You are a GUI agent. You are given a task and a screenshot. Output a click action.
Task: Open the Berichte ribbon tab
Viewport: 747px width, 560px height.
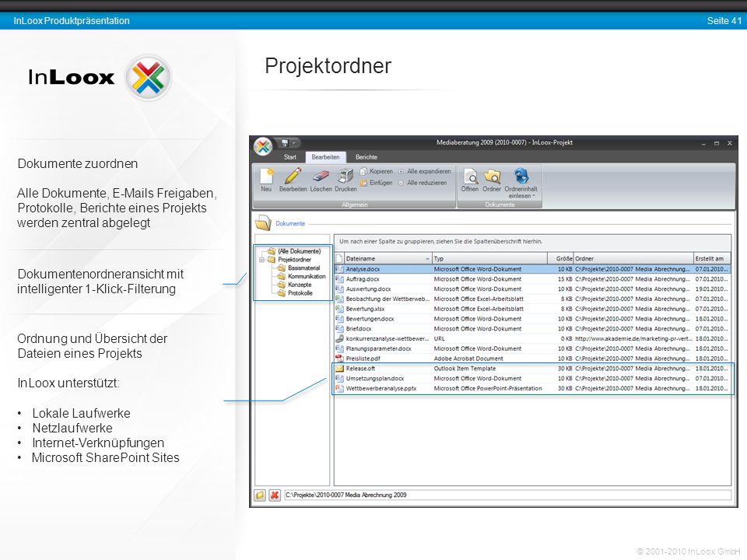click(366, 157)
